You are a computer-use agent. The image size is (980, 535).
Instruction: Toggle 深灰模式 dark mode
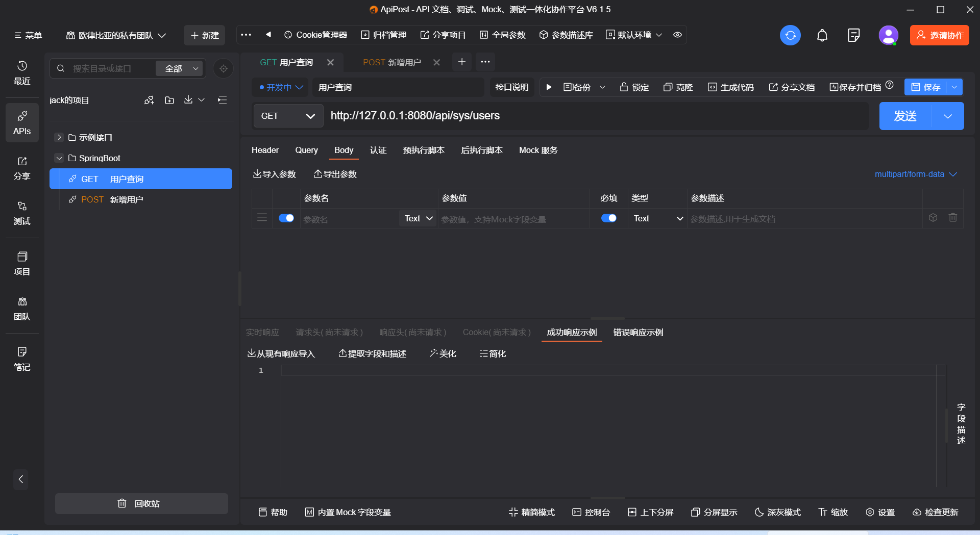[x=778, y=512]
